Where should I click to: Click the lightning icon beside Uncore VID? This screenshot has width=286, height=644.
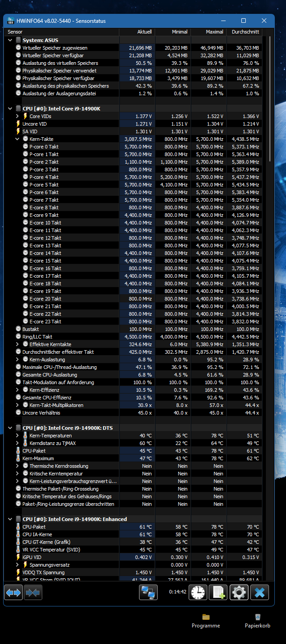pyautogui.click(x=18, y=124)
